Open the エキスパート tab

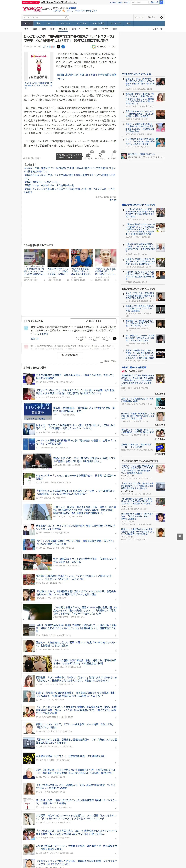point(64,24)
